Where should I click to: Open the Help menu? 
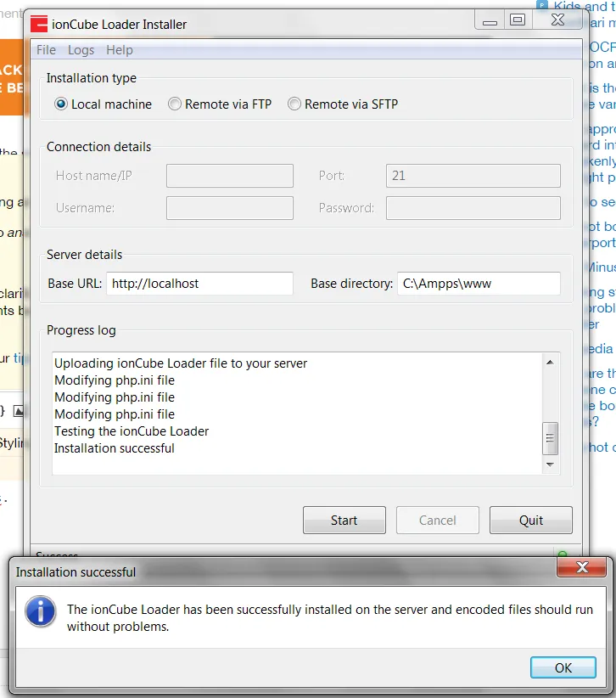pos(119,50)
